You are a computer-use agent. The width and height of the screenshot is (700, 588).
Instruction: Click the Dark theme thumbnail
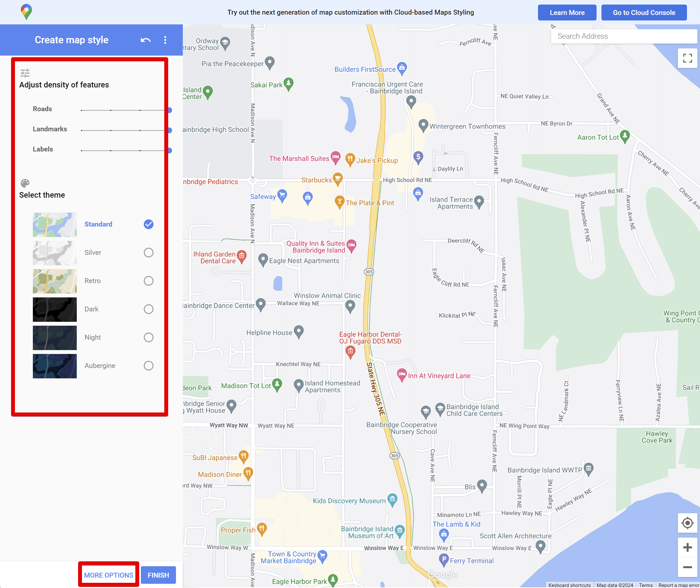[x=55, y=310]
